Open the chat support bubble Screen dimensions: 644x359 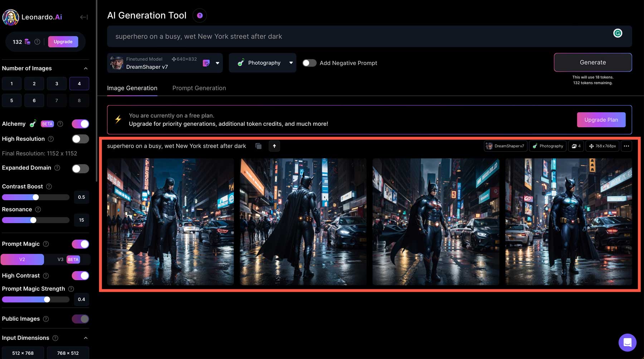point(627,343)
